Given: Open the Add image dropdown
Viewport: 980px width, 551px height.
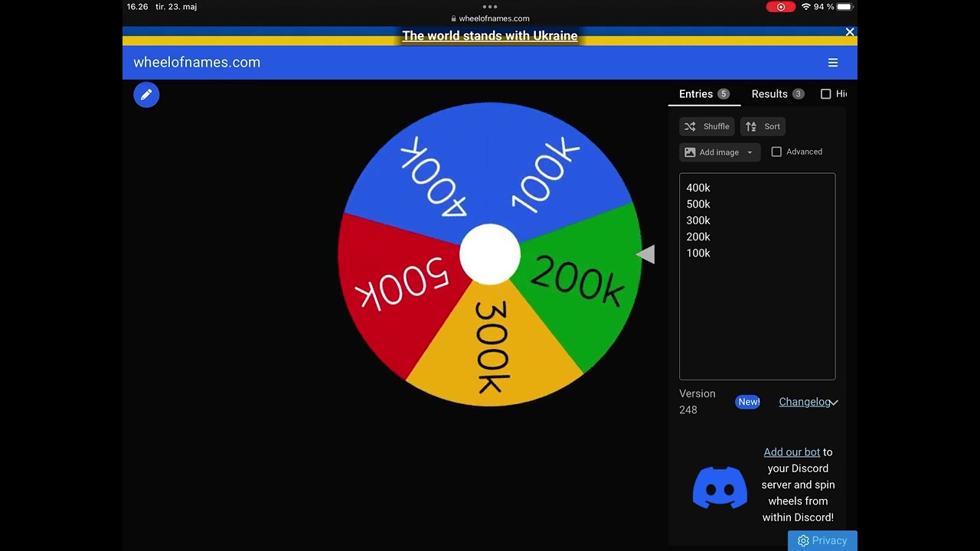Looking at the screenshot, I should pyautogui.click(x=720, y=152).
